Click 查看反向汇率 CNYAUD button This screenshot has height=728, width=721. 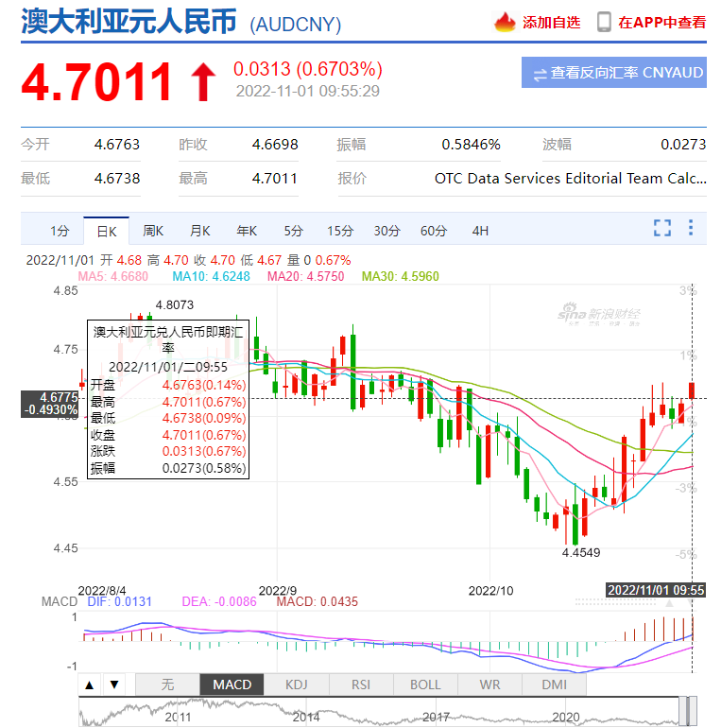pyautogui.click(x=614, y=73)
